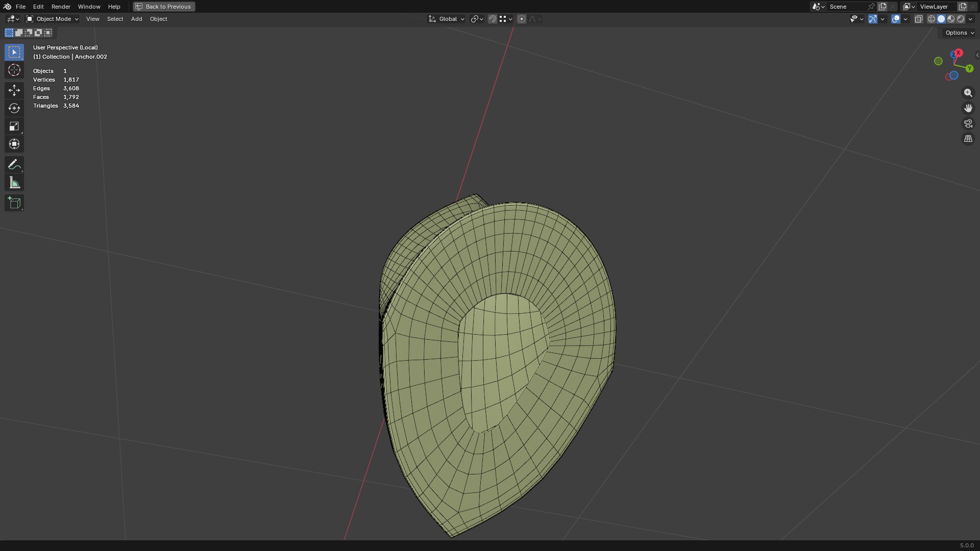
Task: Open selectability and visibility dropdown
Action: tap(857, 19)
